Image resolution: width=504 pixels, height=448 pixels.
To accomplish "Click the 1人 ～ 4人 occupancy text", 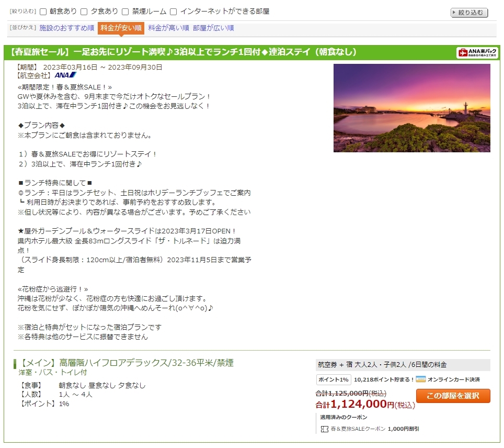I will pos(75,395).
